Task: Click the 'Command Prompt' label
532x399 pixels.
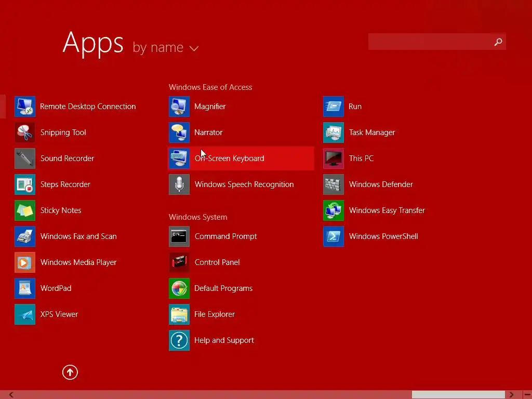Action: tap(225, 236)
